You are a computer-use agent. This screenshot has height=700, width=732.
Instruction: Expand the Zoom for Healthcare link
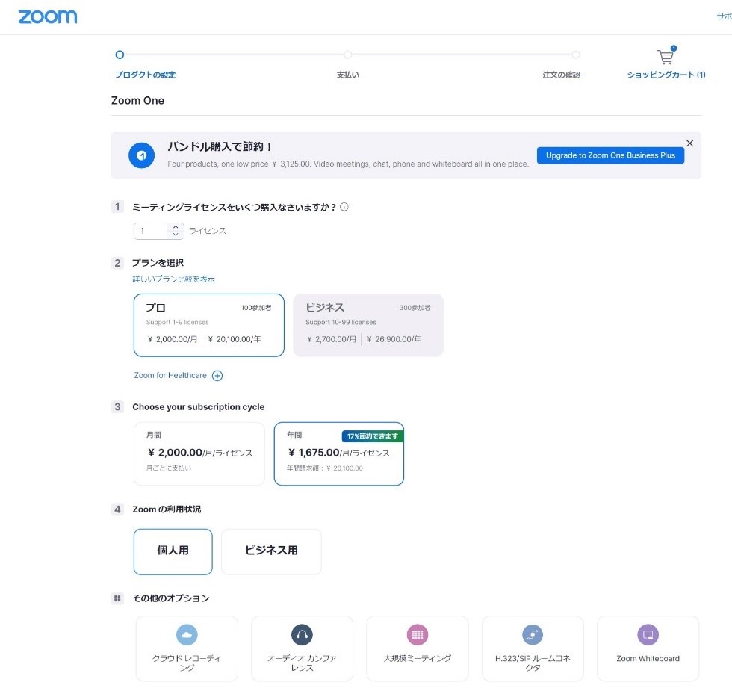click(x=170, y=376)
